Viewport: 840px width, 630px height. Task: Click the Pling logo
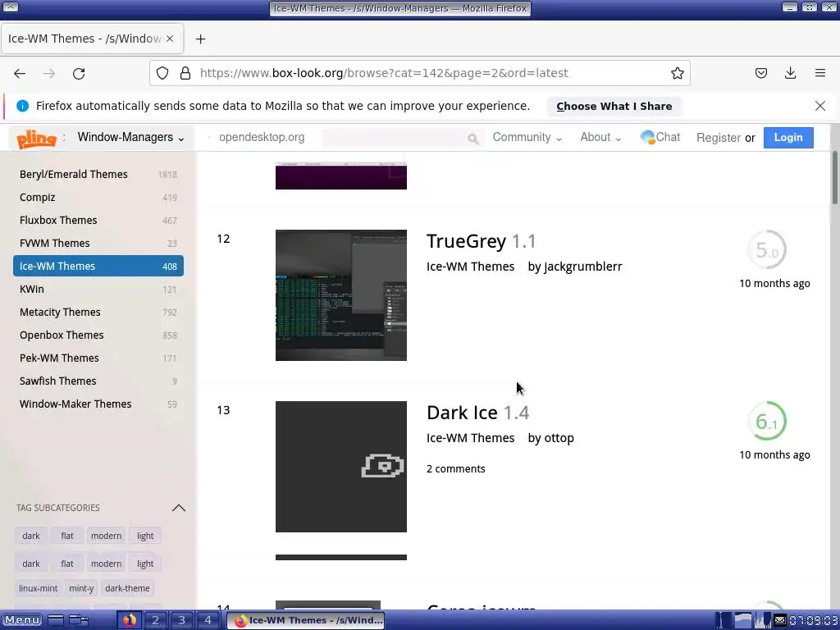(36, 139)
